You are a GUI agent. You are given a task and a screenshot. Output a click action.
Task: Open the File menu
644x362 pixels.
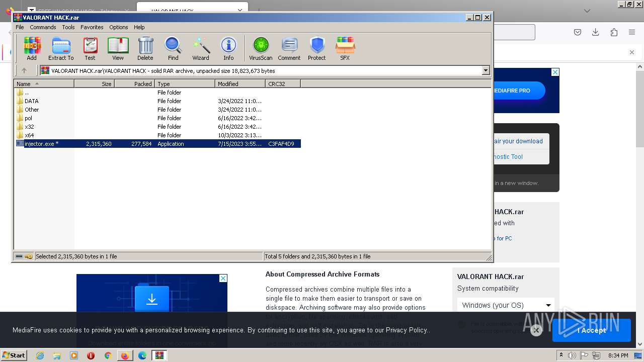pos(20,27)
